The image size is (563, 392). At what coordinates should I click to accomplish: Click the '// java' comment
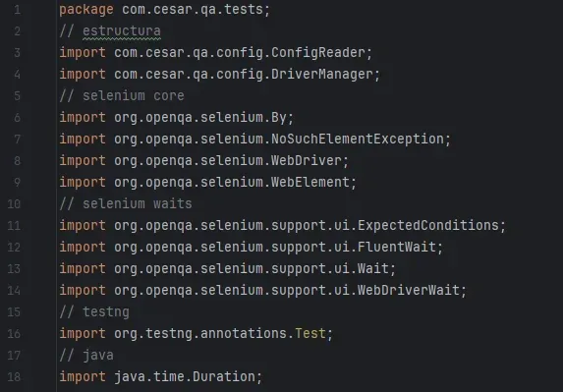(x=86, y=356)
